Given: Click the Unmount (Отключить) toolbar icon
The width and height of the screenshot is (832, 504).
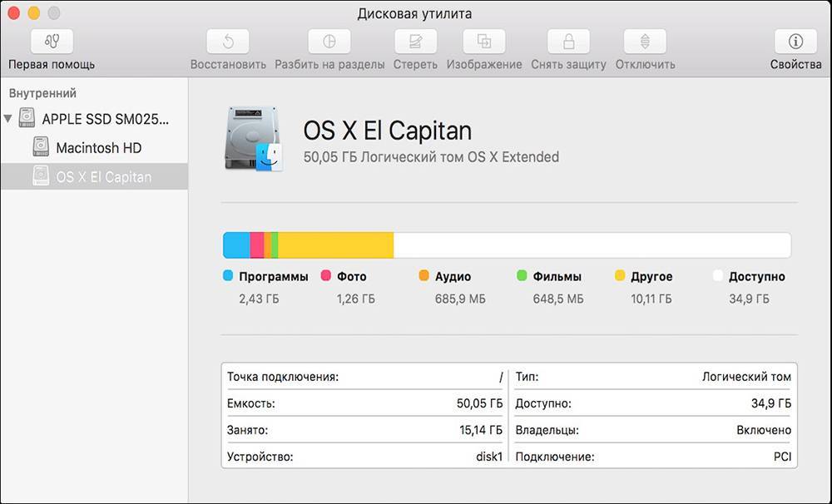Looking at the screenshot, I should point(645,42).
